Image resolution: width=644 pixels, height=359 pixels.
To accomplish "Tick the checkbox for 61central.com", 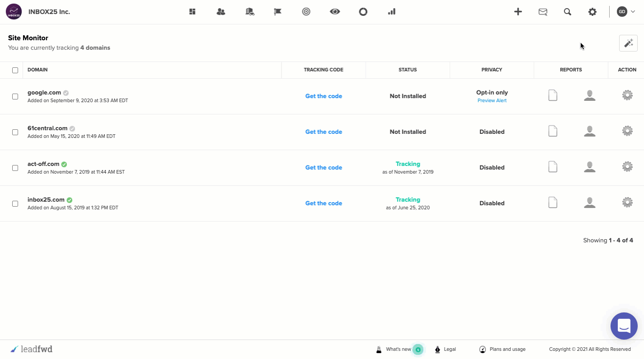I will [x=15, y=132].
